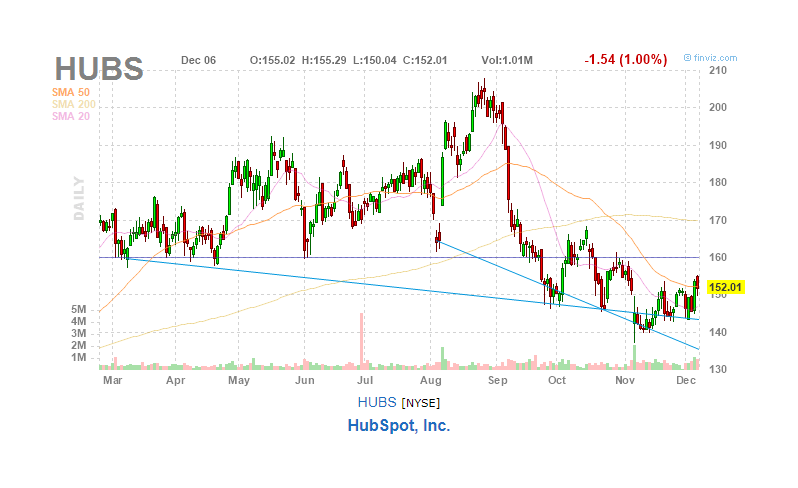
Task: Click the close price C:152.01
Action: pos(425,60)
